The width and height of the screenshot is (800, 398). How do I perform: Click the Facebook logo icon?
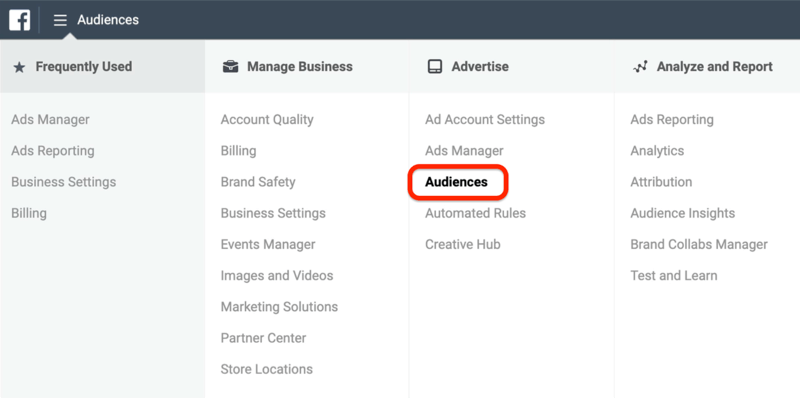tap(20, 20)
